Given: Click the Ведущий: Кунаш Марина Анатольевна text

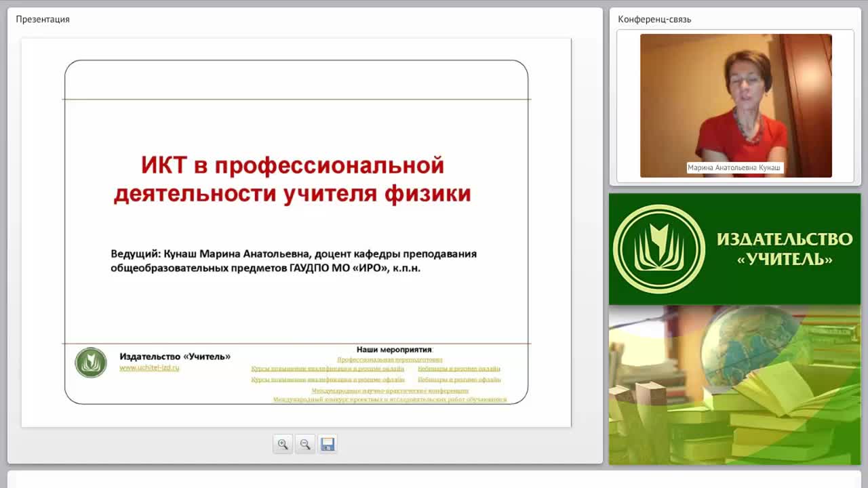Looking at the screenshot, I should coord(294,261).
